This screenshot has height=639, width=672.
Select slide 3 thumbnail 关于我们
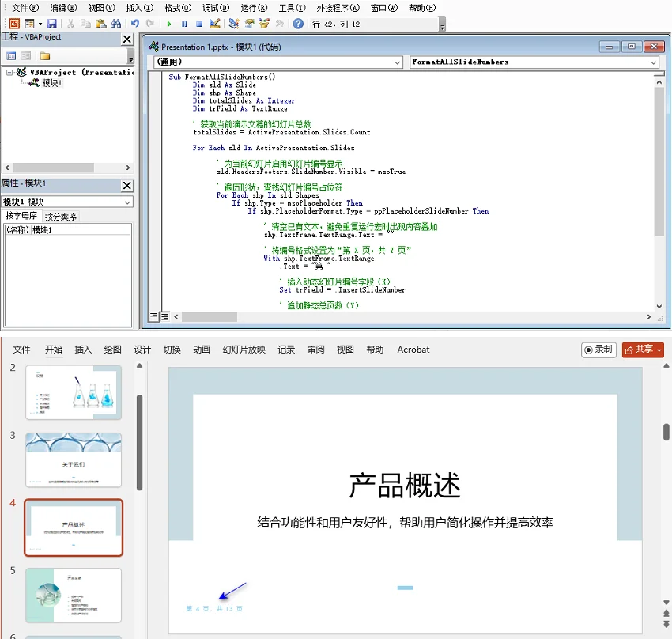74,459
